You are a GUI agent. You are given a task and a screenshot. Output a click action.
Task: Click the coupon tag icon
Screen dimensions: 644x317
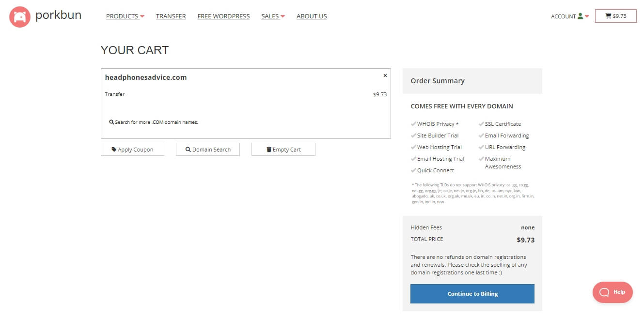click(114, 150)
